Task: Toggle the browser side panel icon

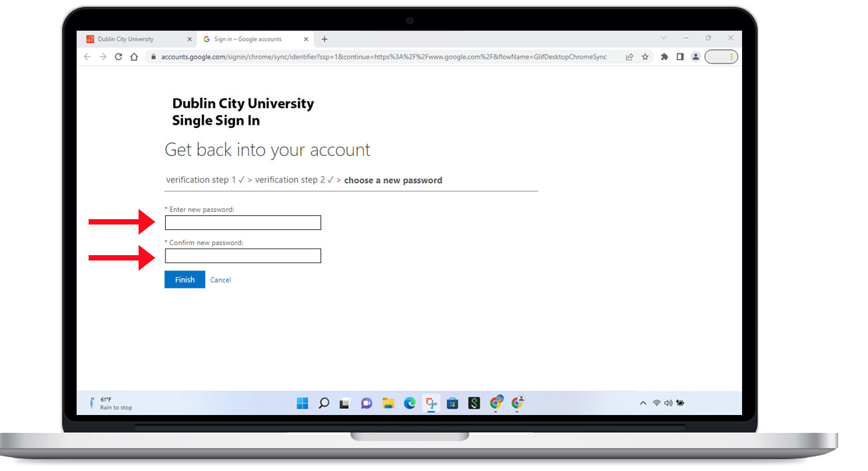Action: tap(680, 57)
